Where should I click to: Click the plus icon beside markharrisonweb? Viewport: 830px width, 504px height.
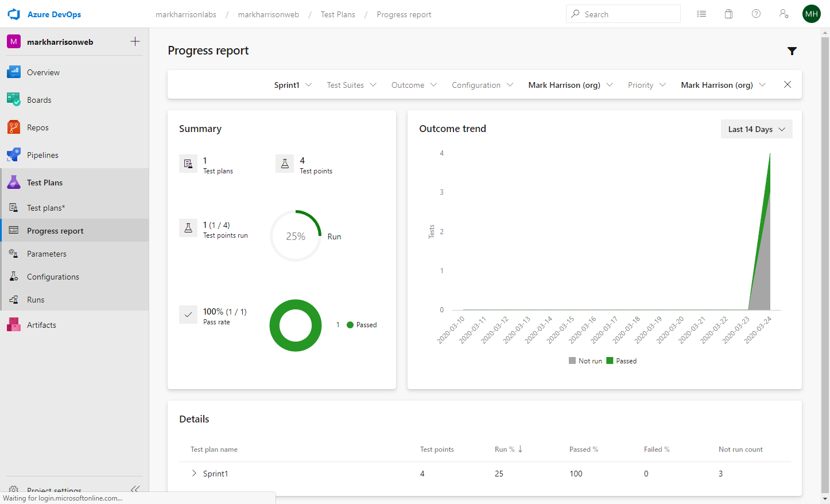135,41
